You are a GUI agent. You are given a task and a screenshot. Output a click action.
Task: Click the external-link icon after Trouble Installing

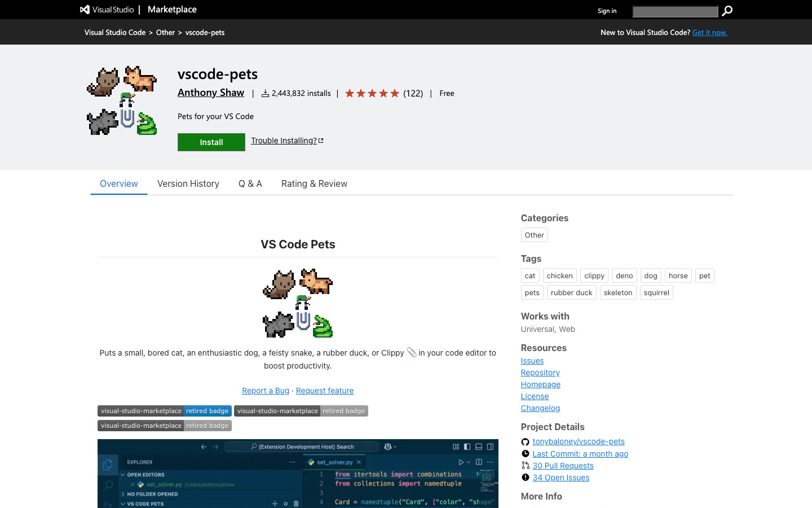321,141
